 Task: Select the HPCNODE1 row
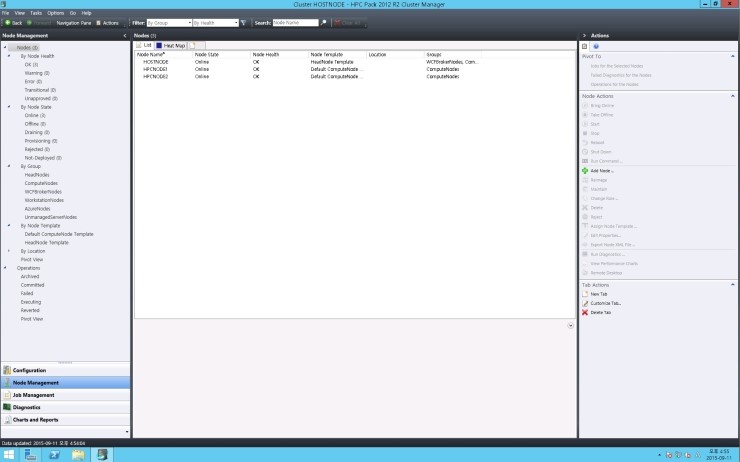pyautogui.click(x=355, y=69)
